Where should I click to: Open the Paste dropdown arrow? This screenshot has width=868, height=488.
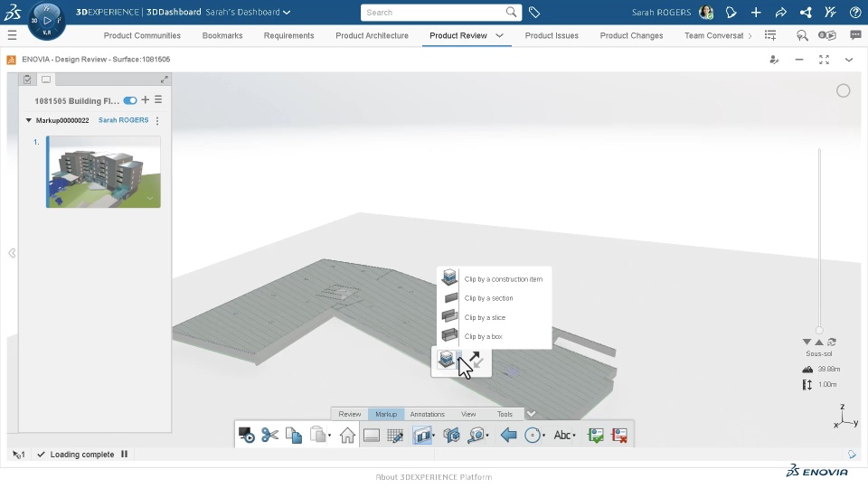point(329,436)
